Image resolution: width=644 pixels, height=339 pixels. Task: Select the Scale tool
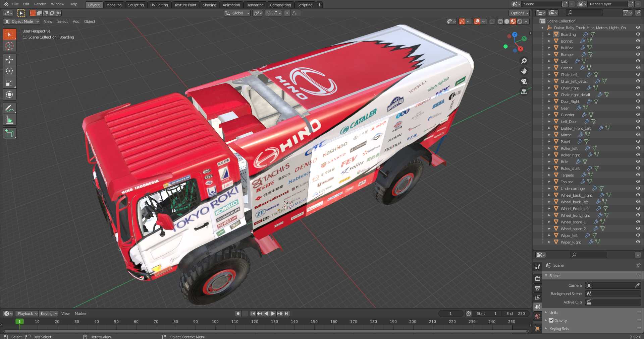pos(9,83)
